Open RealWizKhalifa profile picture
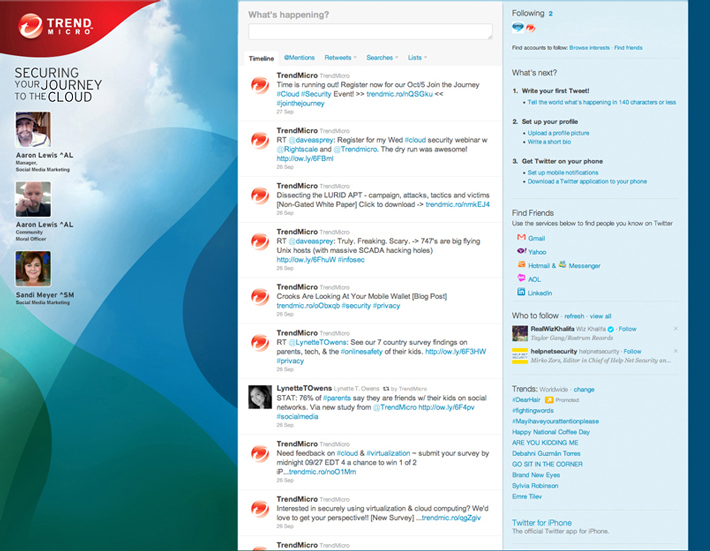 [520, 333]
